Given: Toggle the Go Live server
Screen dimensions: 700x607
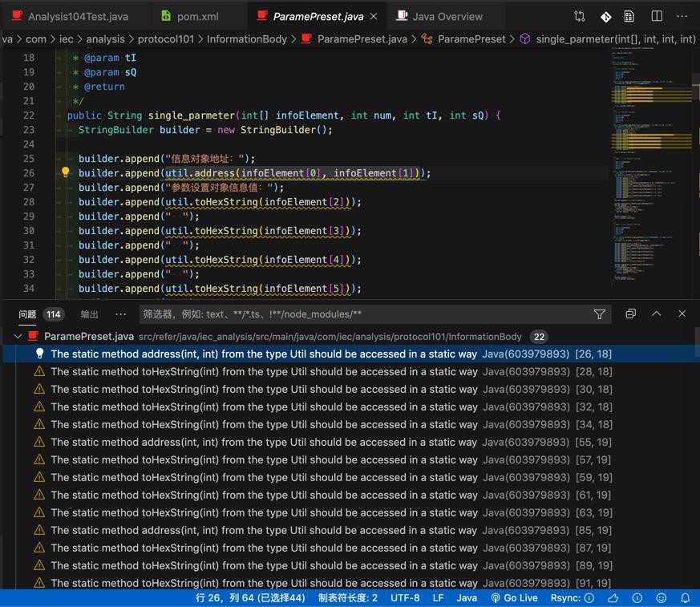Looking at the screenshot, I should tap(514, 597).
